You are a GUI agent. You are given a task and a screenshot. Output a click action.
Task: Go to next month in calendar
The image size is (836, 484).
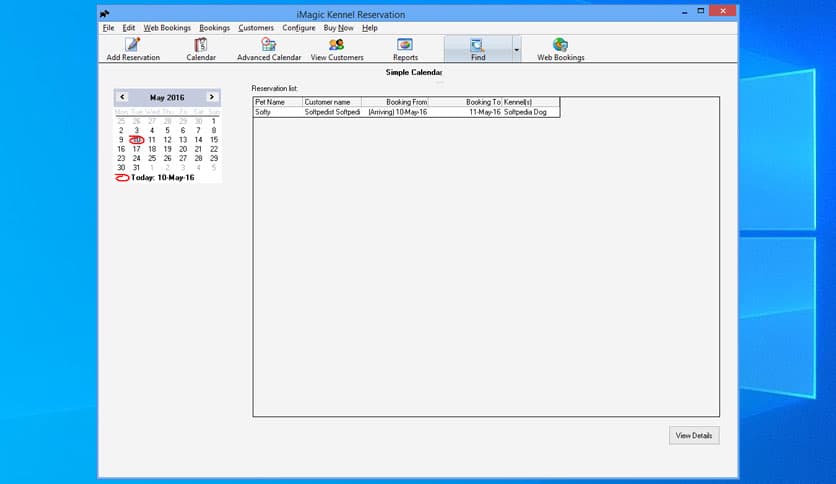212,97
